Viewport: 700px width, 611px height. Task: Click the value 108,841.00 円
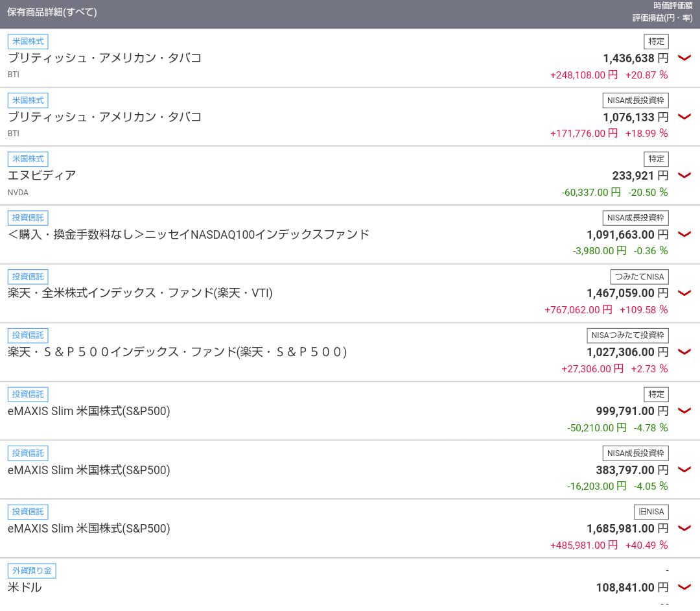click(x=632, y=588)
